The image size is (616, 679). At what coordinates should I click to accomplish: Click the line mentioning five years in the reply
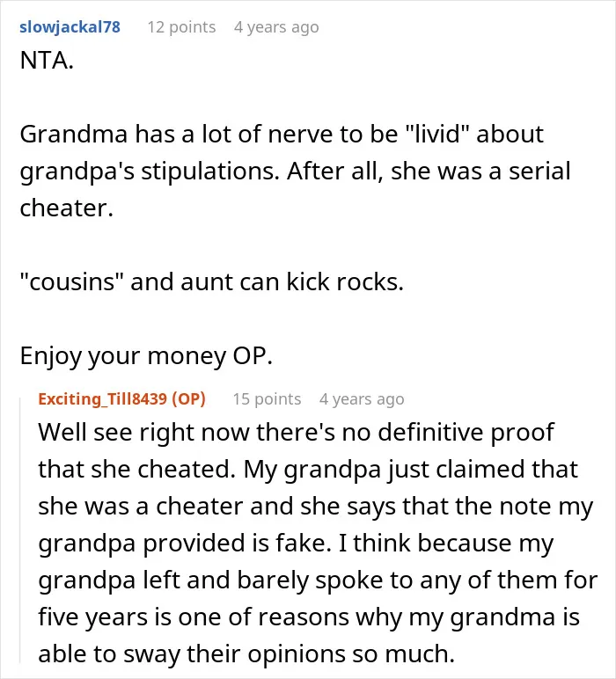(x=309, y=617)
